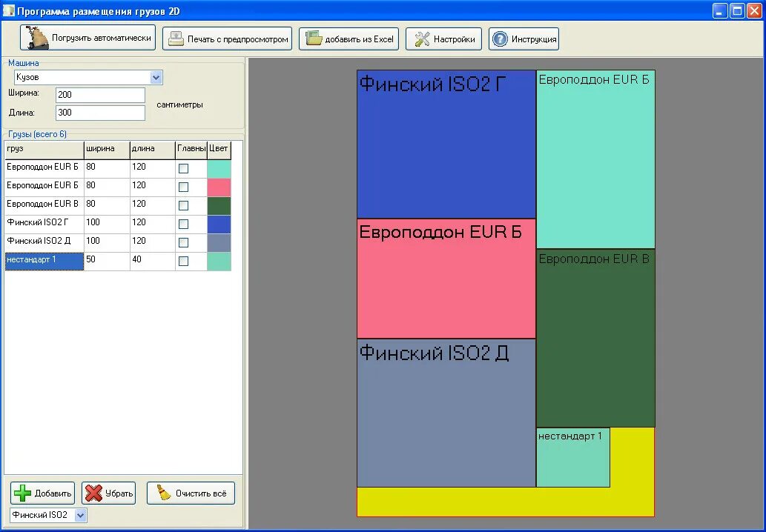
Task: Click length cell '40' of нестандарт 1
Action: tap(153, 261)
